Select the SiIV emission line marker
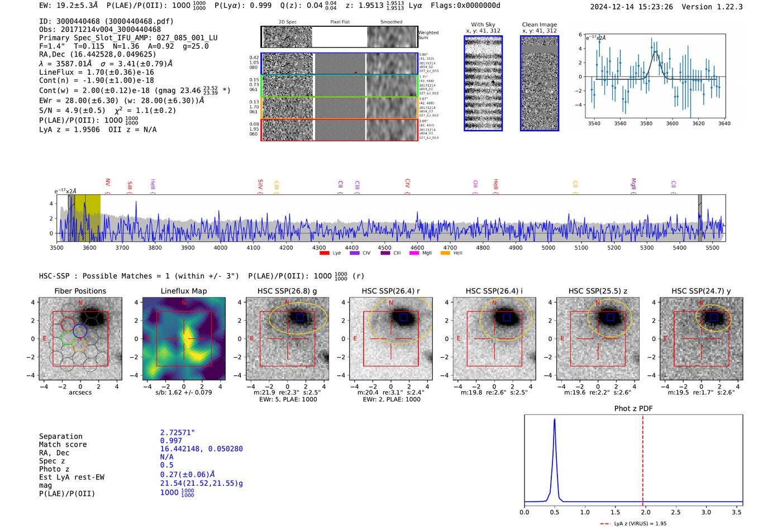The width and height of the screenshot is (782, 532). pyautogui.click(x=260, y=185)
